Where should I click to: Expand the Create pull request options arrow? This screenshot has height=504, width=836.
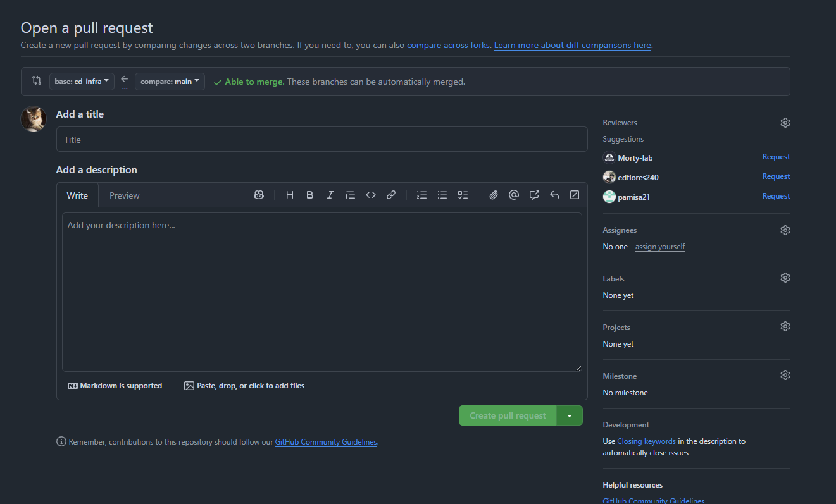[x=570, y=415]
